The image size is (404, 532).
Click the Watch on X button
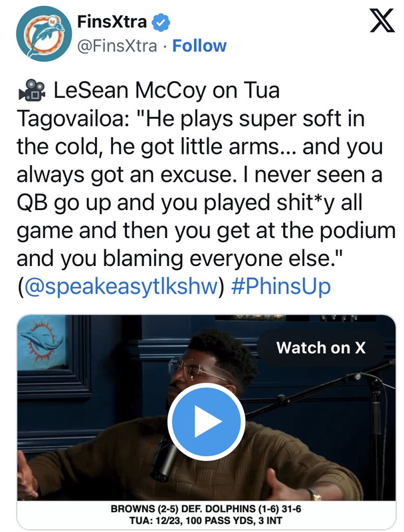321,347
